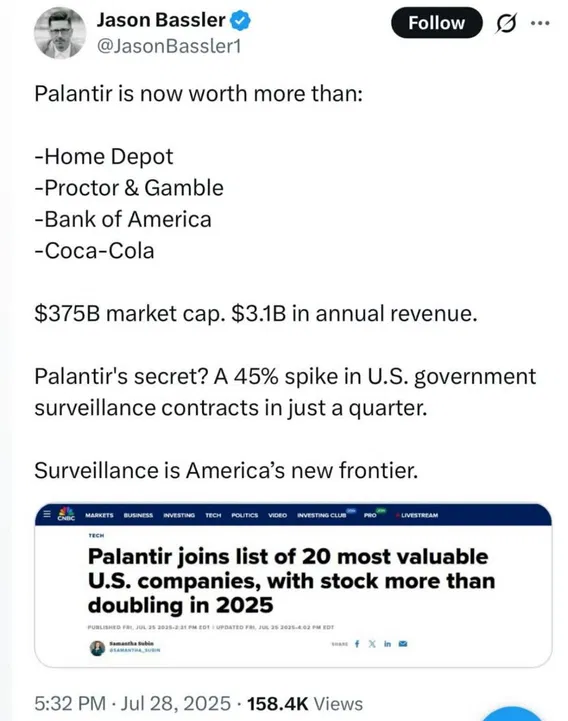The height and width of the screenshot is (721, 568).
Task: Click the Livestream nav item
Action: click(418, 515)
